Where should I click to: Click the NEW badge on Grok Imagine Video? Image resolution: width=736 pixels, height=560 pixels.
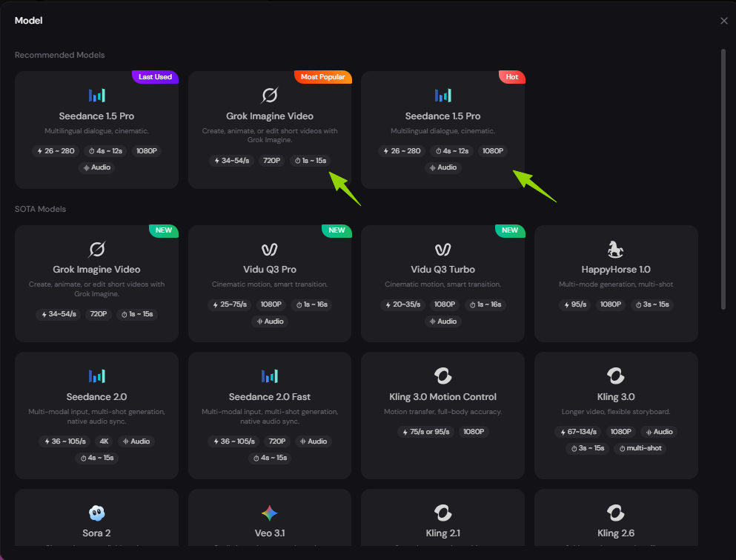[163, 230]
